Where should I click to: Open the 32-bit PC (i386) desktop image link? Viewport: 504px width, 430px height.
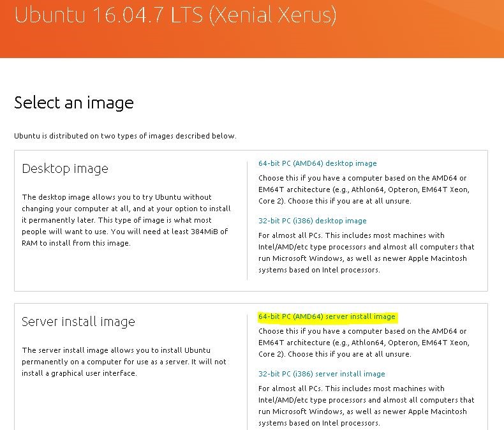click(x=312, y=221)
